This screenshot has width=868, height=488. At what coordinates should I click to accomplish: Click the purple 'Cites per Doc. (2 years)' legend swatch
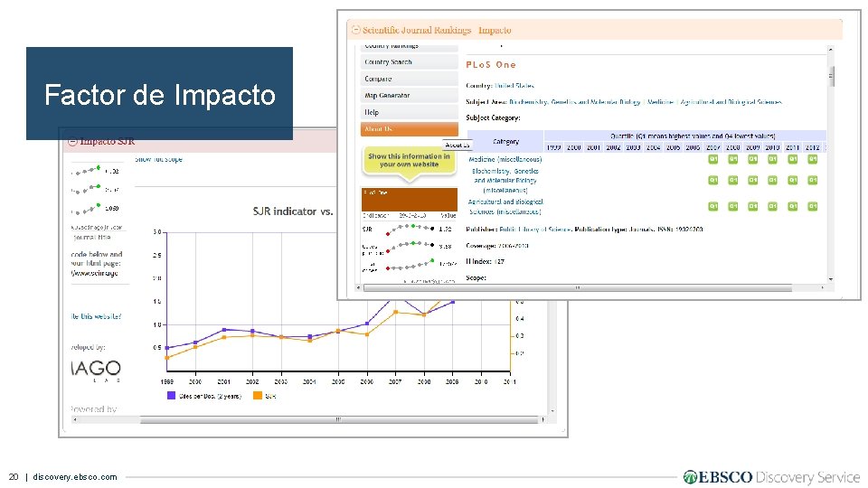pyautogui.click(x=171, y=396)
